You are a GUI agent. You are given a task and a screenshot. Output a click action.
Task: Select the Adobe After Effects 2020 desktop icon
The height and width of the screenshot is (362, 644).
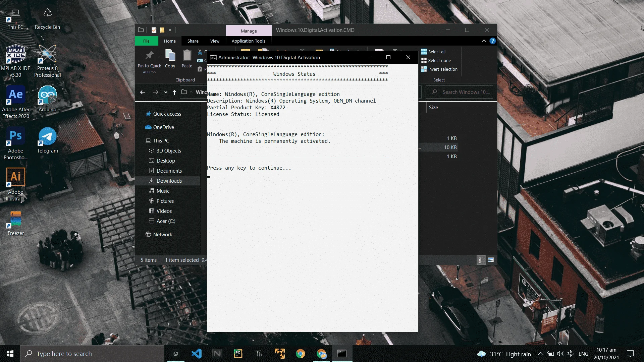click(15, 102)
